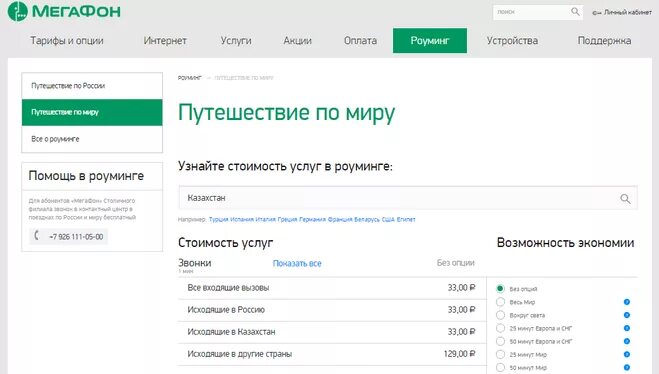
Task: Click the Исходящие в другие страны row
Action: (x=332, y=354)
